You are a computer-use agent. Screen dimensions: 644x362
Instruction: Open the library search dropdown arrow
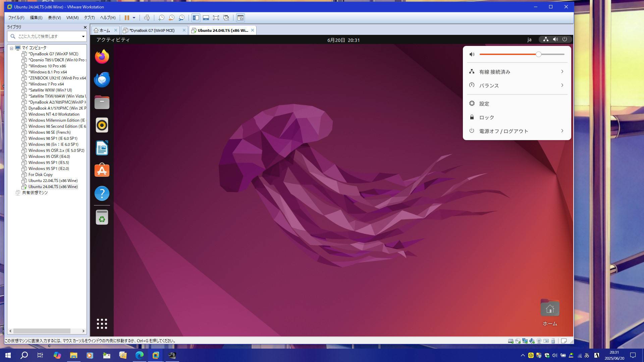coord(83,36)
